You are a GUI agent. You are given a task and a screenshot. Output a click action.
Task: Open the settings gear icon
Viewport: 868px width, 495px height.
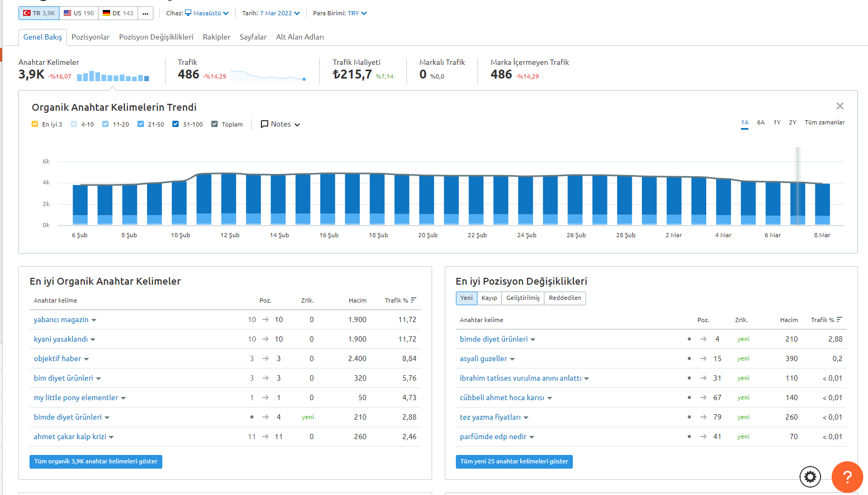[810, 477]
